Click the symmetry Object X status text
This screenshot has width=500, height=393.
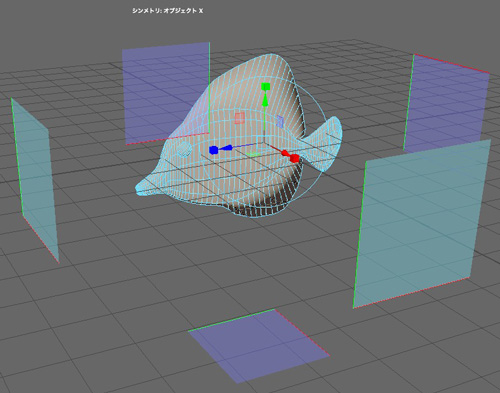167,11
